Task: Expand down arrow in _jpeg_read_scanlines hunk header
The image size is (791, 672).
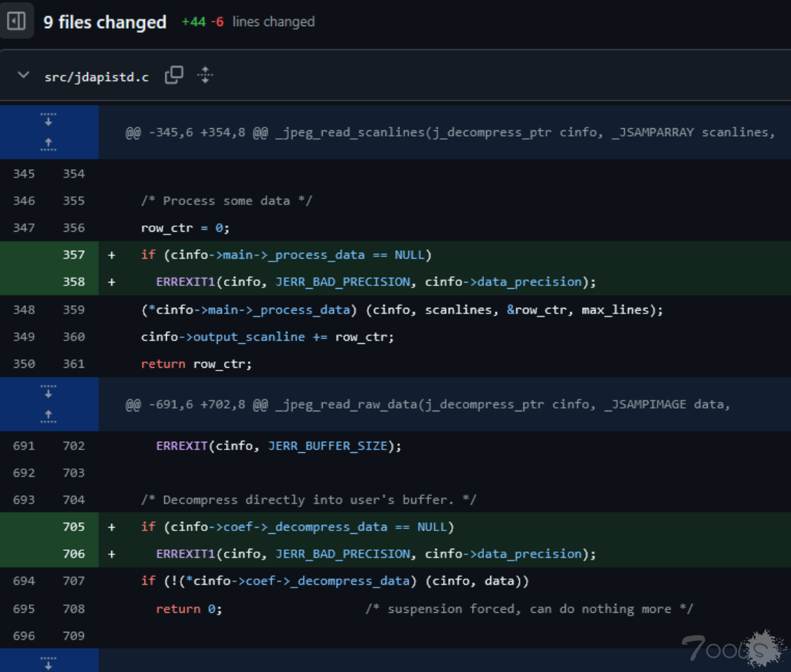Action: coord(48,119)
